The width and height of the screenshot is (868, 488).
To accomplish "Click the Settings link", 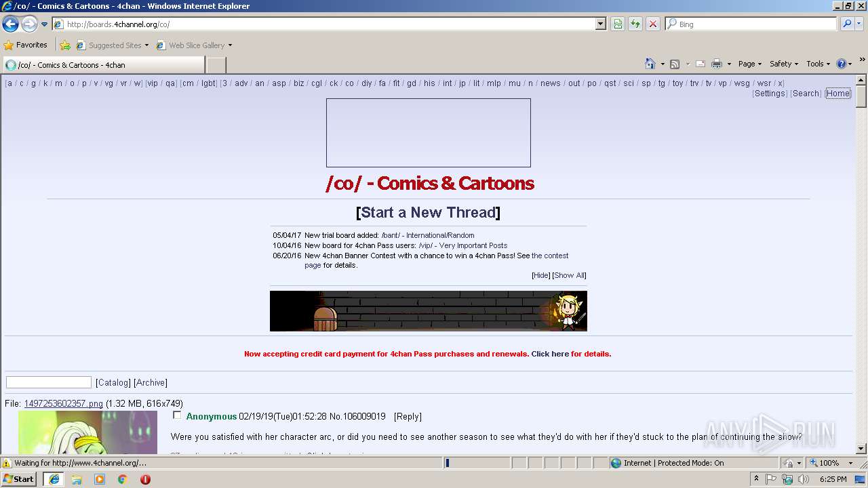I will tap(770, 94).
